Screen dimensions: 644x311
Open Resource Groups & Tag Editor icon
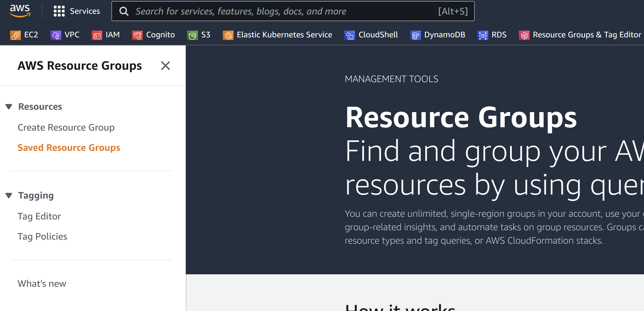[524, 35]
